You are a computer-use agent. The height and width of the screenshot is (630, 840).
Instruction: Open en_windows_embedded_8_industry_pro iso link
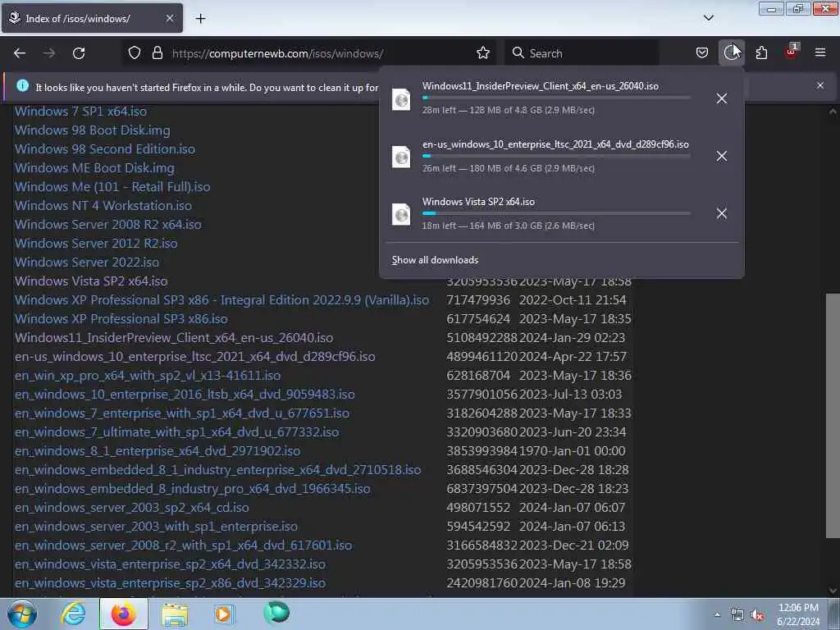[192, 489]
